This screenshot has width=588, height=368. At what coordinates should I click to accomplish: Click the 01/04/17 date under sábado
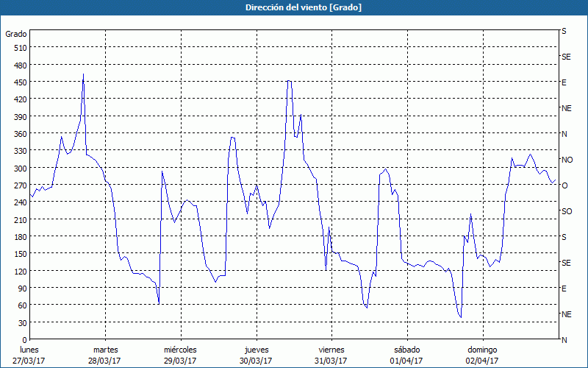point(406,361)
